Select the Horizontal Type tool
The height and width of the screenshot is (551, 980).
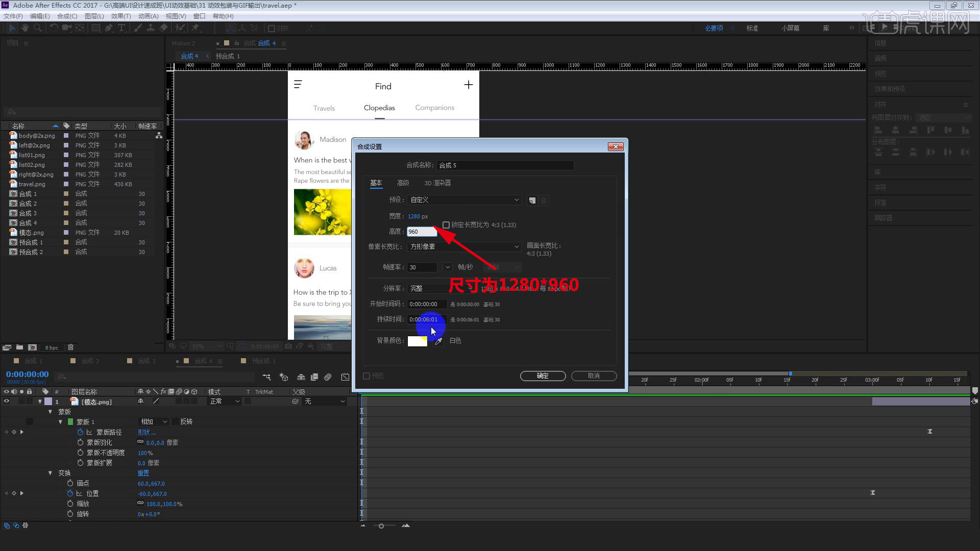pos(121,28)
